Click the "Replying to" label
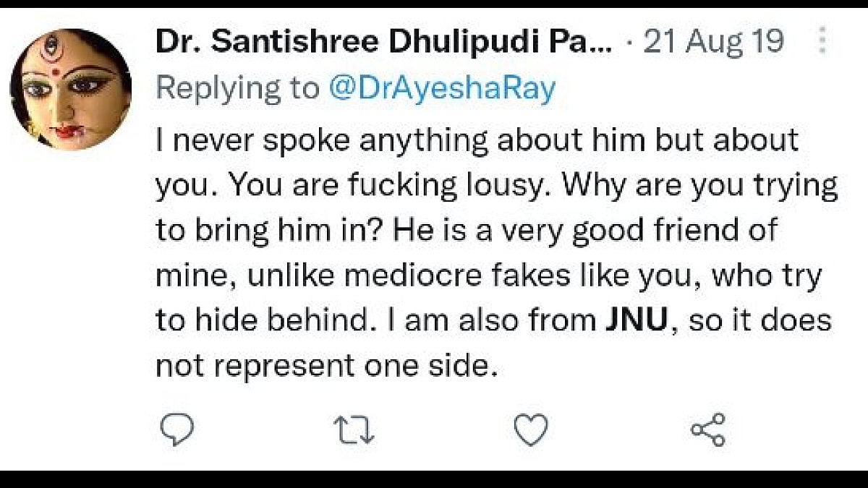This screenshot has width=868, height=488. pyautogui.click(x=237, y=88)
